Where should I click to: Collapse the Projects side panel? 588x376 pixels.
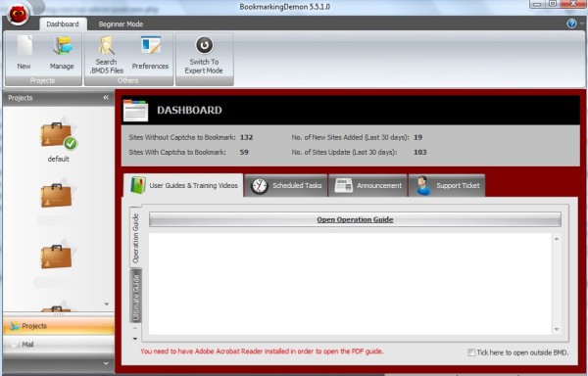pos(106,97)
